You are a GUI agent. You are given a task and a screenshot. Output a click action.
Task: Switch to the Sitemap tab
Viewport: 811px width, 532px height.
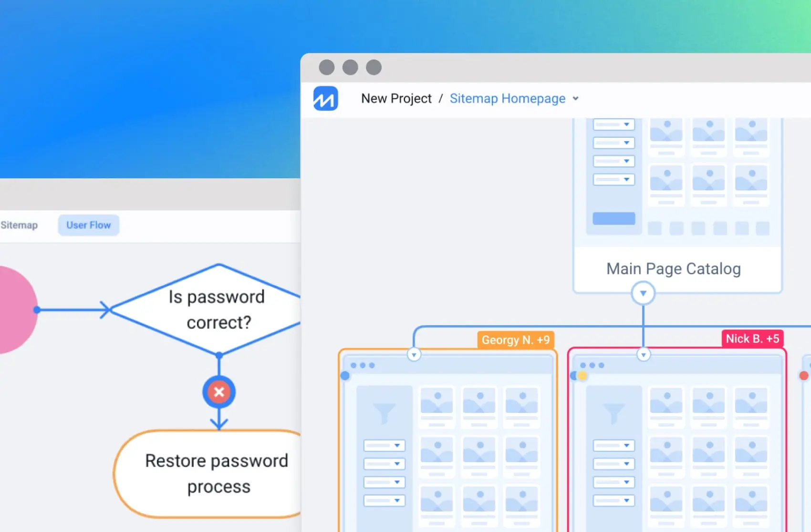19,225
